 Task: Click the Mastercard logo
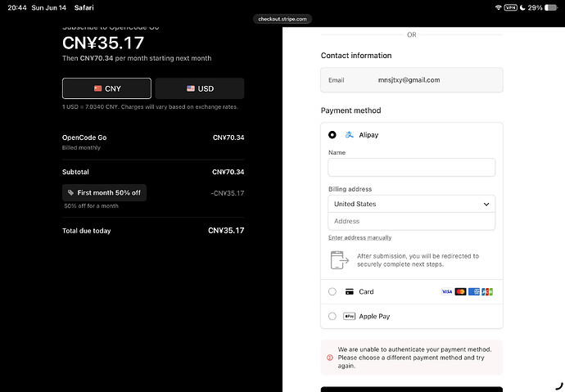tap(460, 291)
